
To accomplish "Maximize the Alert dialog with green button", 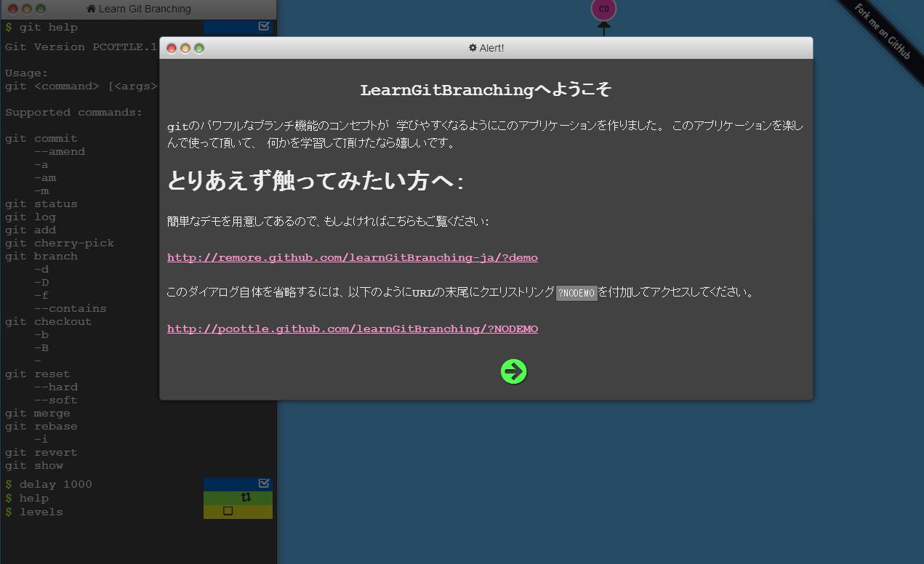I will (199, 49).
